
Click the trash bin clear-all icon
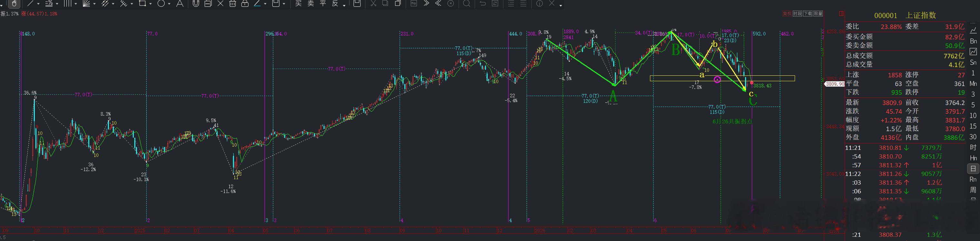click(233, 4)
